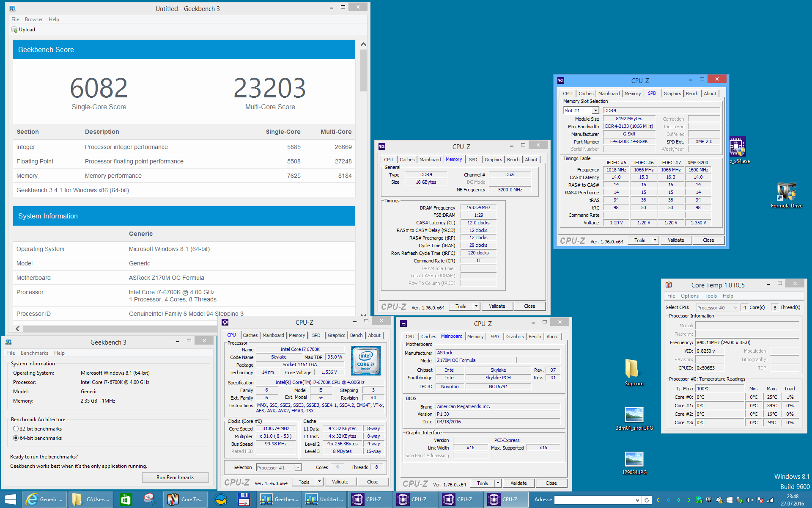Click Run Benchmarks button
This screenshot has height=508, width=812.
pos(175,478)
